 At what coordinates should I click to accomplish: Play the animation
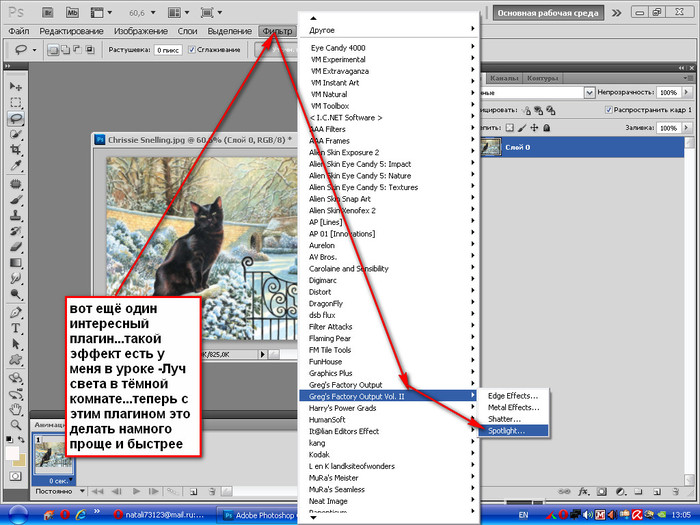point(136,491)
